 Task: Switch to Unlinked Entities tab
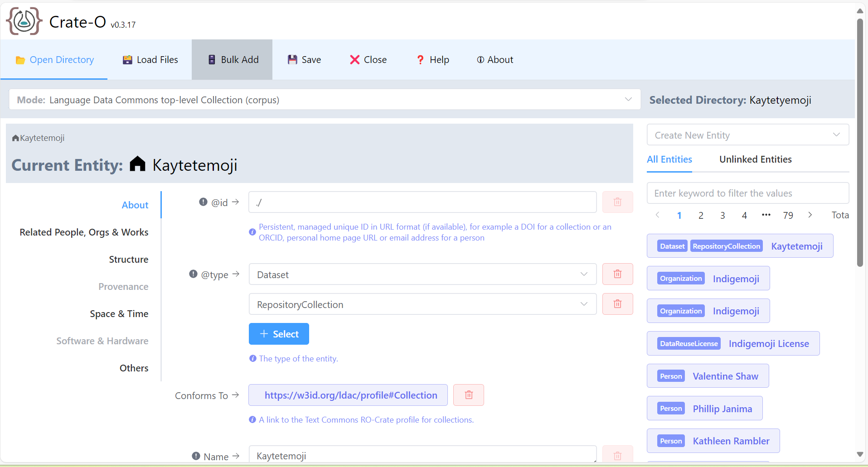pyautogui.click(x=755, y=159)
